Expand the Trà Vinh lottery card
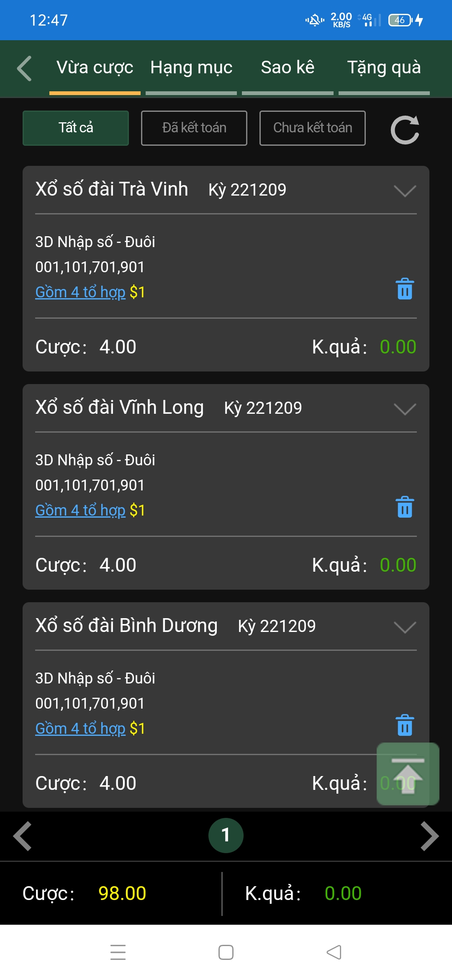The width and height of the screenshot is (452, 980). tap(405, 191)
